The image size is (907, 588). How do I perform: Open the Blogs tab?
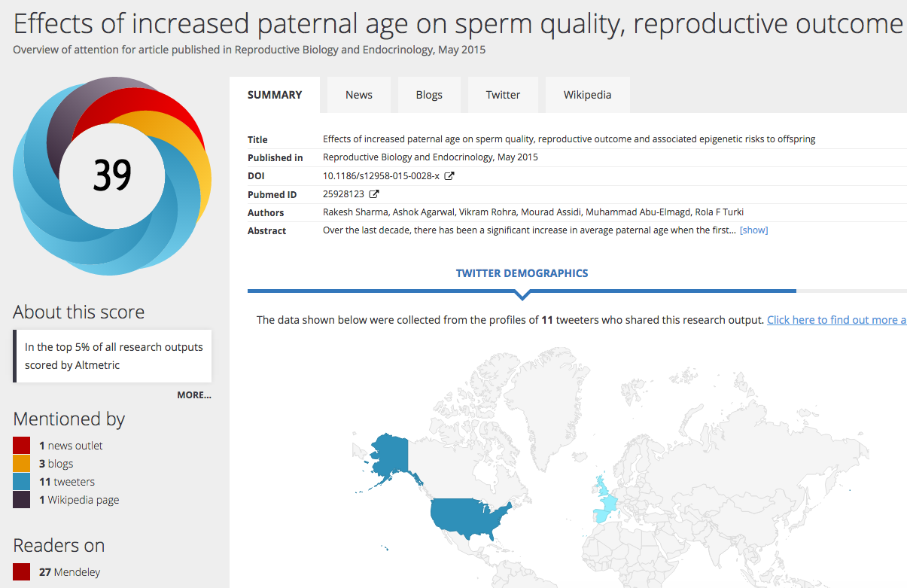click(429, 95)
